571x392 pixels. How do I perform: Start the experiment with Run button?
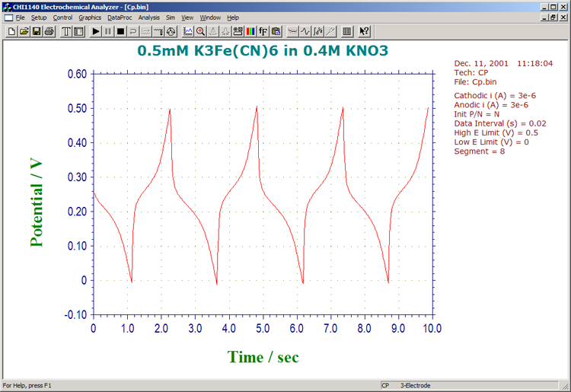click(x=96, y=31)
